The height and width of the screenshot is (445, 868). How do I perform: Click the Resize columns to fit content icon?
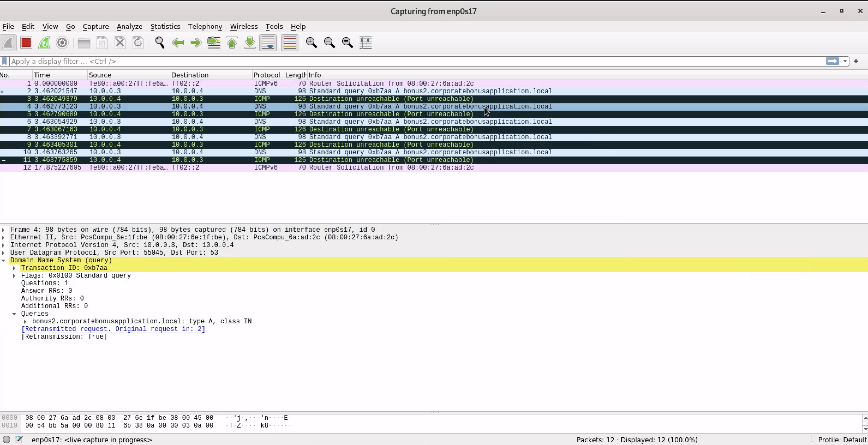point(366,43)
